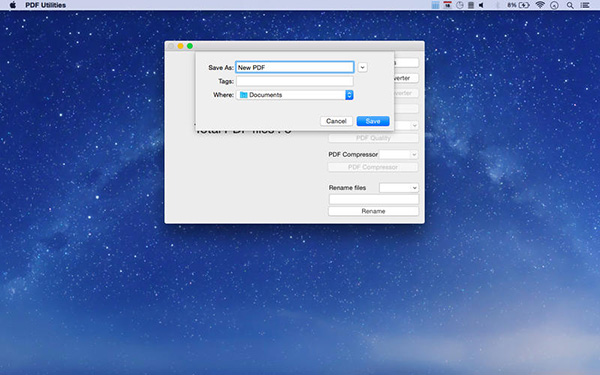Open Notification Center list icon
The image size is (600, 375).
pyautogui.click(x=585, y=5)
